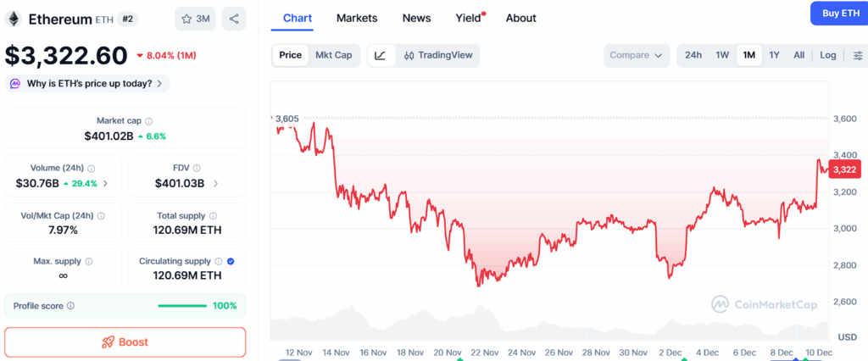Image resolution: width=868 pixels, height=361 pixels.
Task: Click the Max. supply info icon
Action: click(x=89, y=262)
